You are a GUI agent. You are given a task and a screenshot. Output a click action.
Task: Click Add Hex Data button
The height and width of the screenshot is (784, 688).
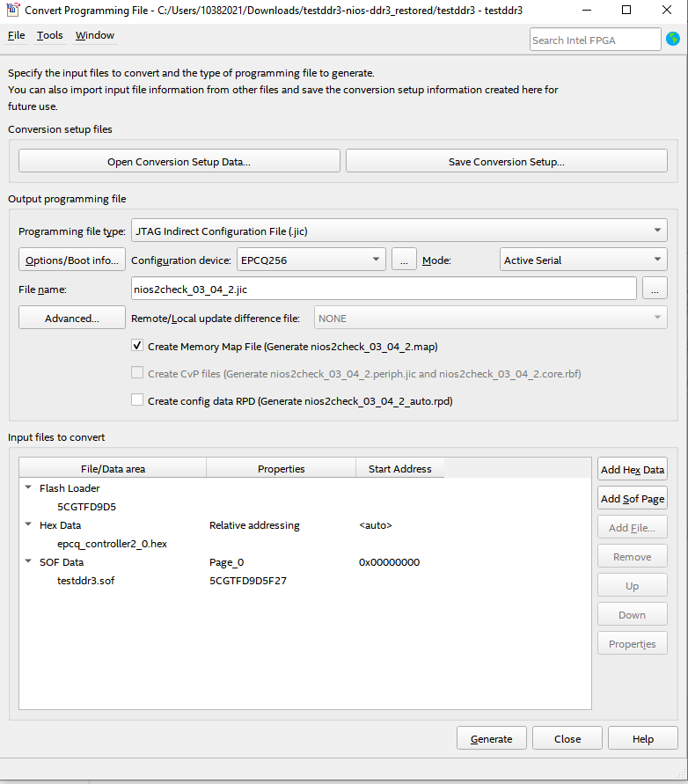[x=633, y=469]
